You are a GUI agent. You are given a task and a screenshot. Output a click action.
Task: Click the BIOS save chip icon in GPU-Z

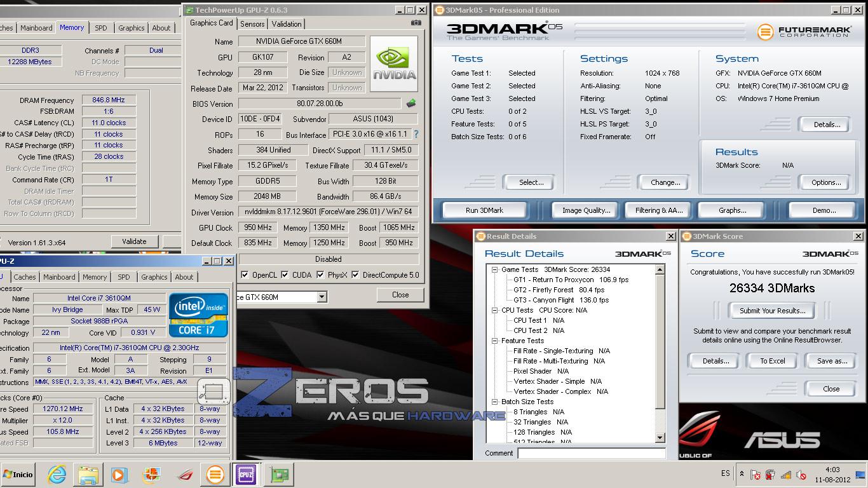pyautogui.click(x=411, y=103)
